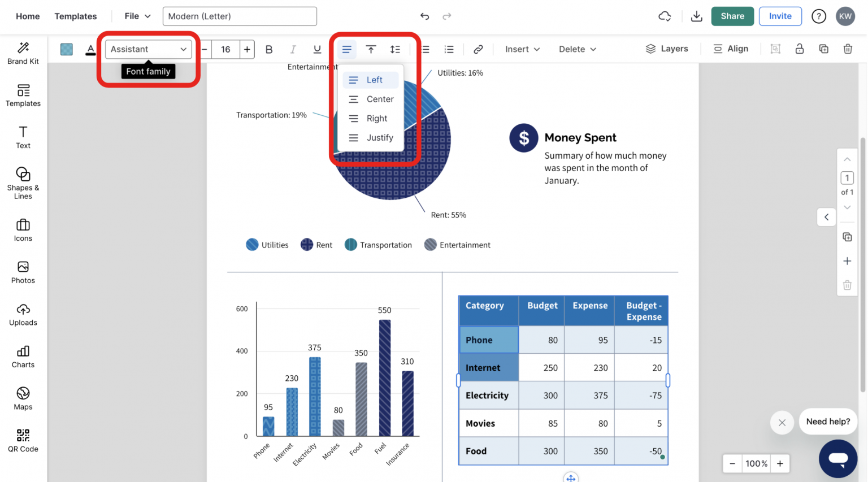Open the QR Code tool
This screenshot has width=868, height=482.
(23, 441)
